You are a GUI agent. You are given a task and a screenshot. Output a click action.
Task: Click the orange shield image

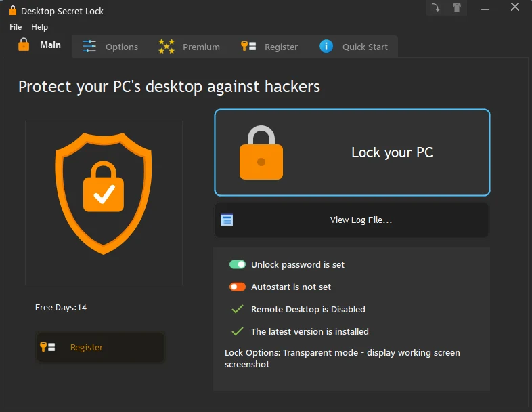[x=104, y=193]
